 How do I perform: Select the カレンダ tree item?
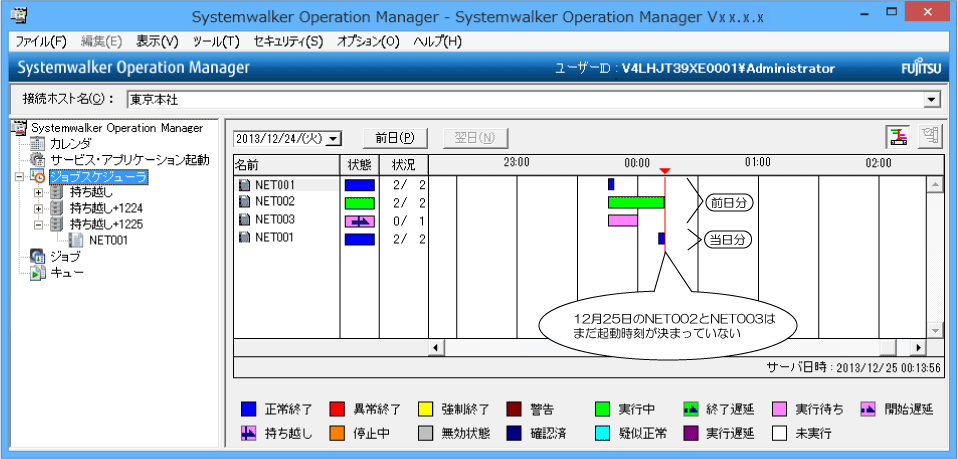click(x=70, y=144)
